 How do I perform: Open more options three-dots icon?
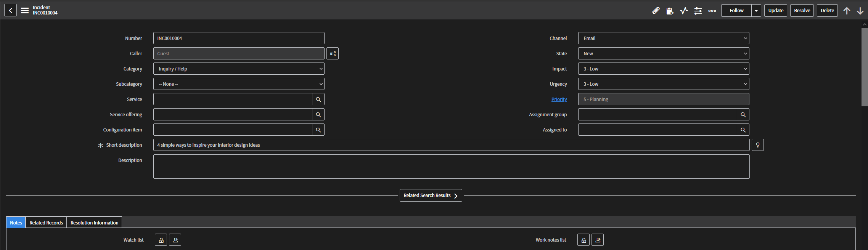(x=712, y=11)
